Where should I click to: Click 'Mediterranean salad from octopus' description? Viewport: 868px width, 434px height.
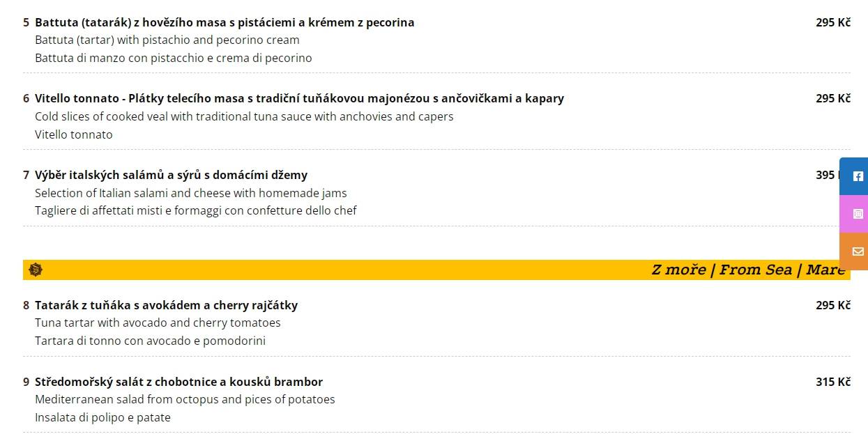[x=185, y=399]
